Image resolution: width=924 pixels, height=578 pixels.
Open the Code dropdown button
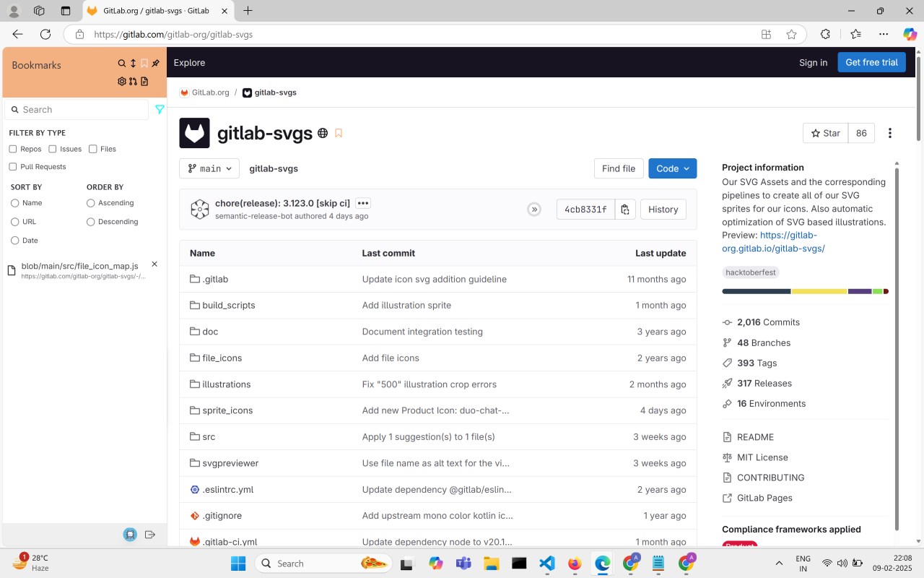(673, 168)
